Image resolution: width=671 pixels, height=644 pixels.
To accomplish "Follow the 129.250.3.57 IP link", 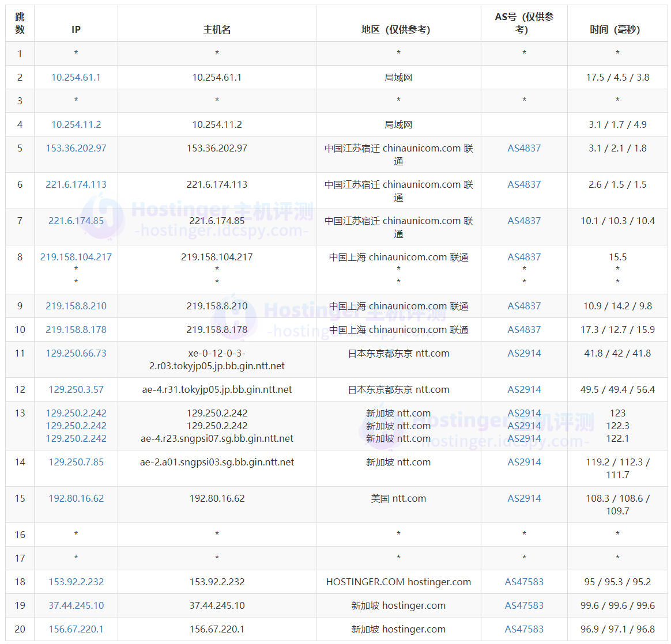I will (76, 389).
